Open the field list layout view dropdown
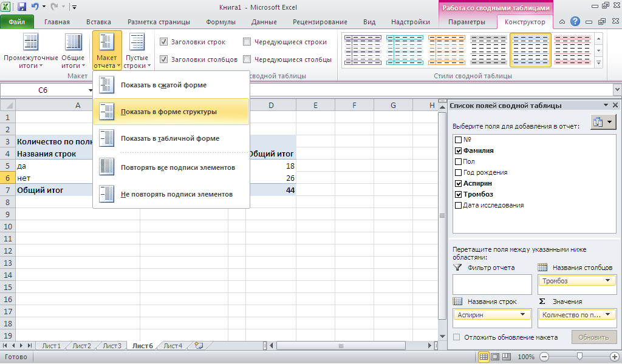The image size is (622, 364). click(603, 123)
